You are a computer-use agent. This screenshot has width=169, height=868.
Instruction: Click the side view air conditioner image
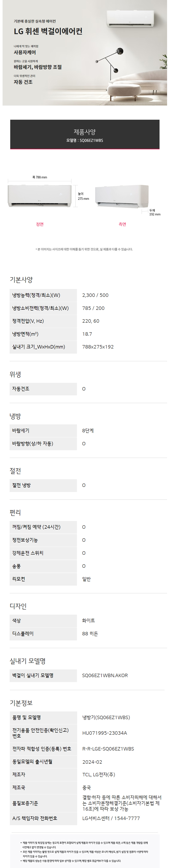[x=122, y=196]
